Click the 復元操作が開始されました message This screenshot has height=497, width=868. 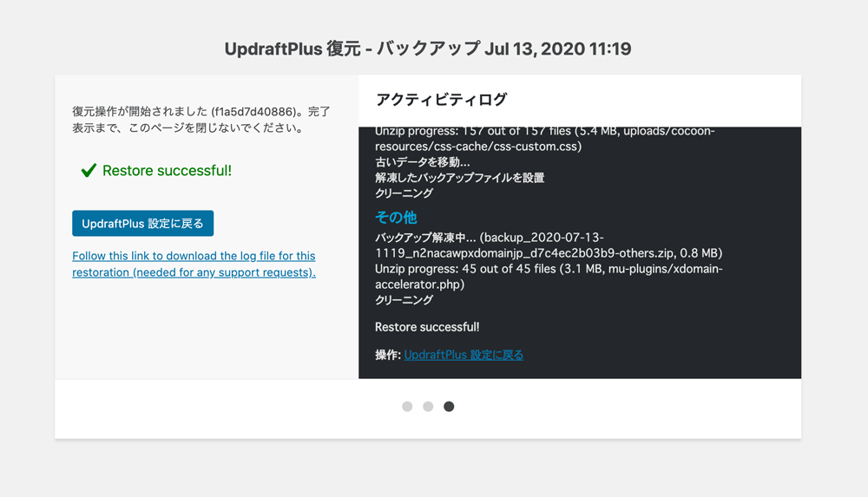tap(201, 120)
